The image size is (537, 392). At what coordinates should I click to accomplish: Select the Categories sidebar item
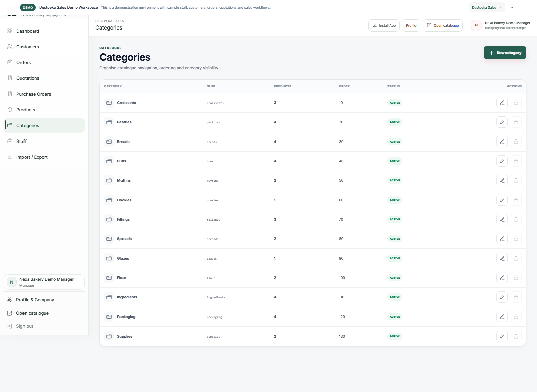click(44, 125)
